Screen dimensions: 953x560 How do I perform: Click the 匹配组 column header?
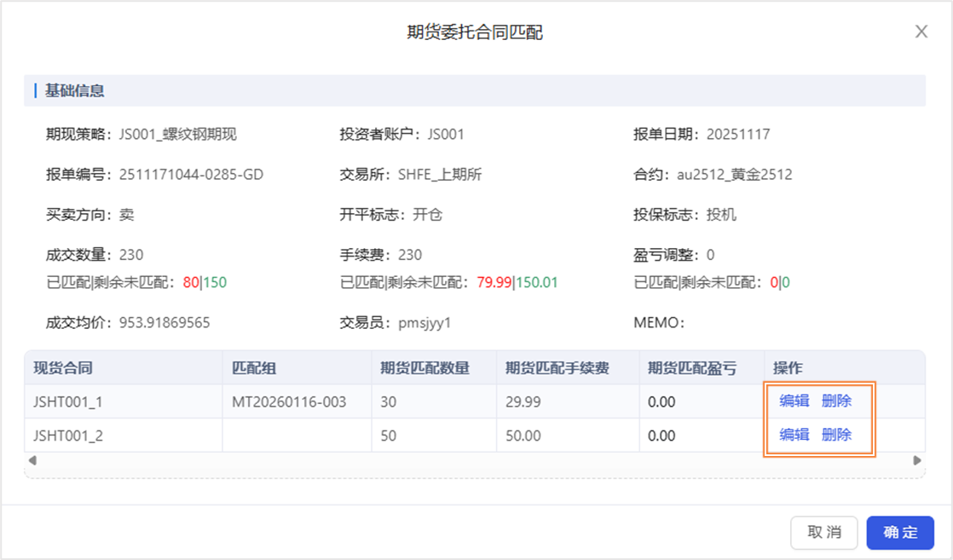254,368
